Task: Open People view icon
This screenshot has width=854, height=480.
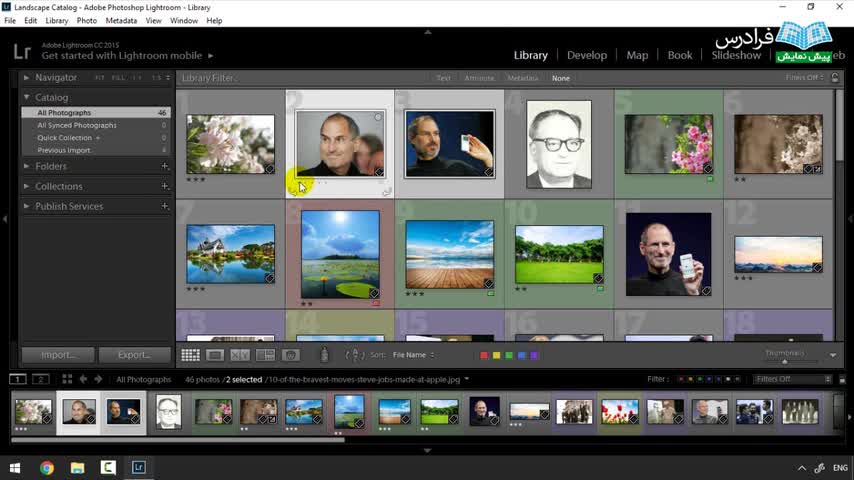Action: (290, 355)
